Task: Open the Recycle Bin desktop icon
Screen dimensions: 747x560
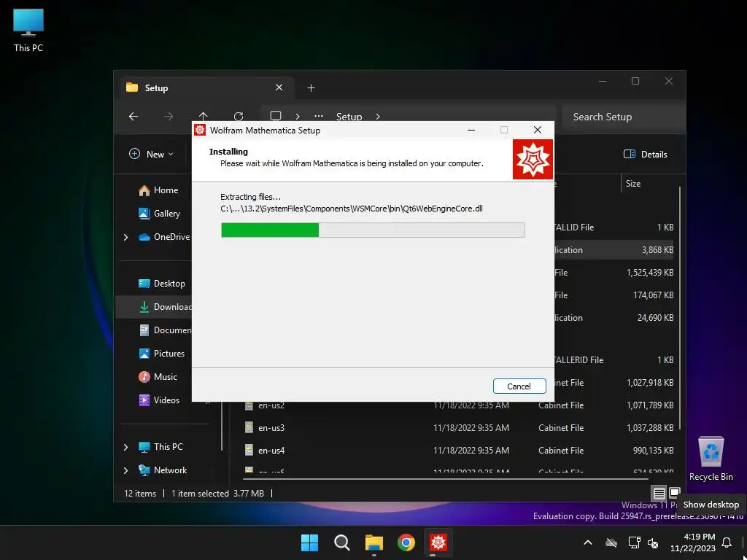Action: tap(711, 459)
